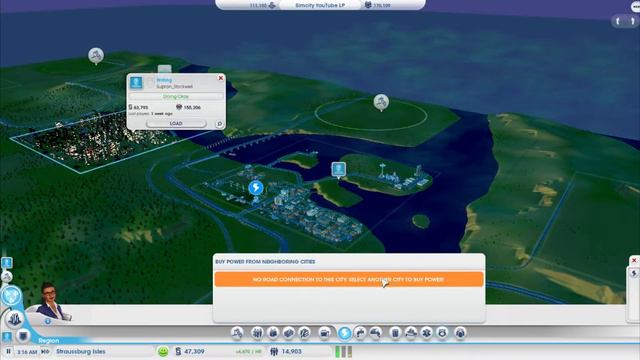Toggle the Region view globe button
Viewport: 640px width, 360px height.
11,296
